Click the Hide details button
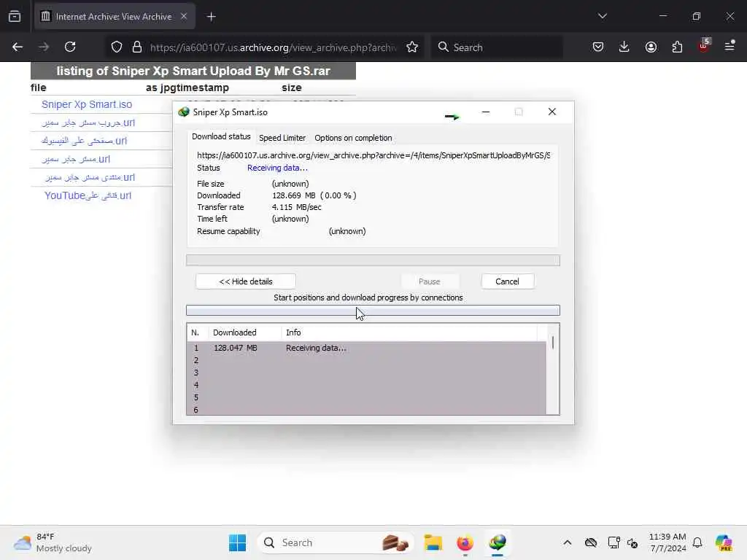Viewport: 747px width, 560px height. (x=246, y=281)
